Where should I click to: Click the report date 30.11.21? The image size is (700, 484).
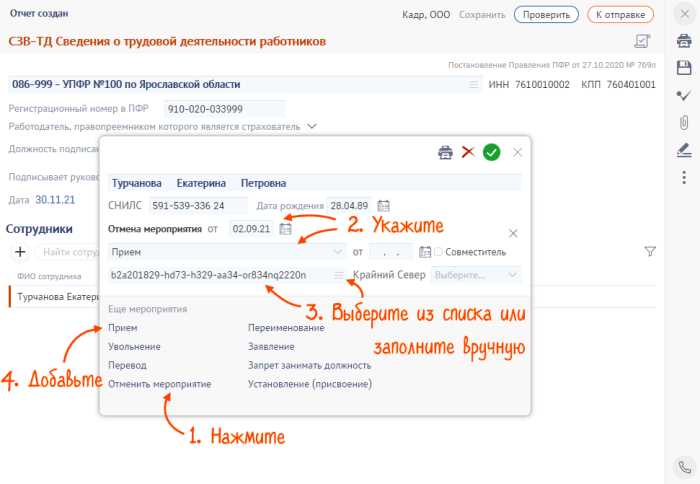[x=55, y=200]
